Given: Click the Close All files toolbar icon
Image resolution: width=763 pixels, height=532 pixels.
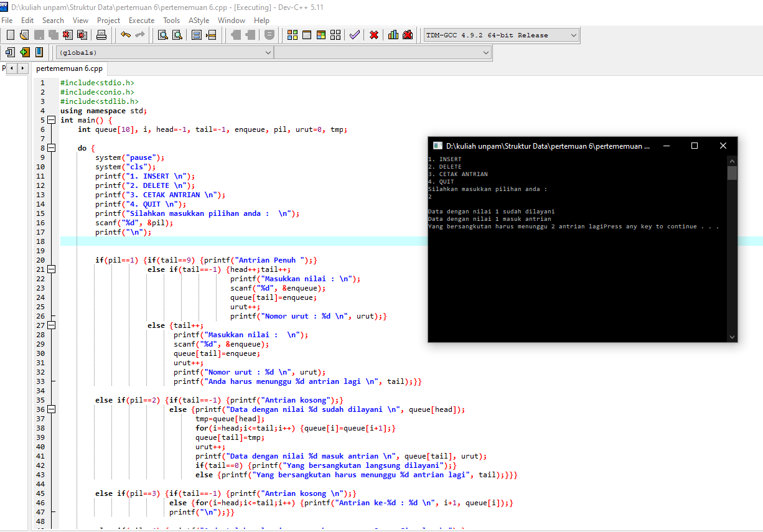Looking at the screenshot, I should coord(82,35).
